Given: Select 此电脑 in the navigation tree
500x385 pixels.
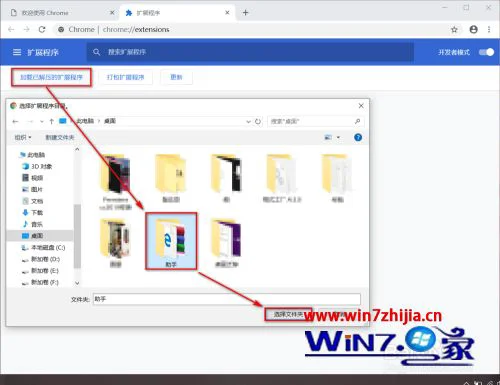Looking at the screenshot, I should click(x=32, y=155).
